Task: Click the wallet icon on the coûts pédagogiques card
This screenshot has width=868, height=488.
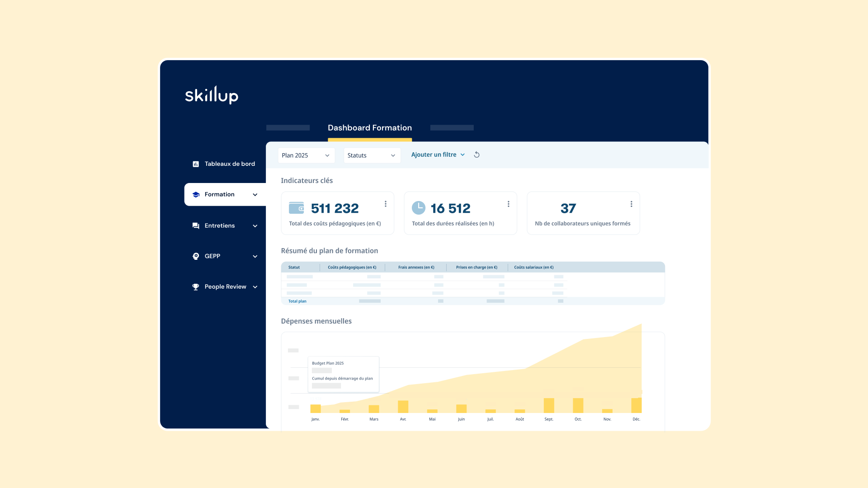Action: tap(296, 208)
